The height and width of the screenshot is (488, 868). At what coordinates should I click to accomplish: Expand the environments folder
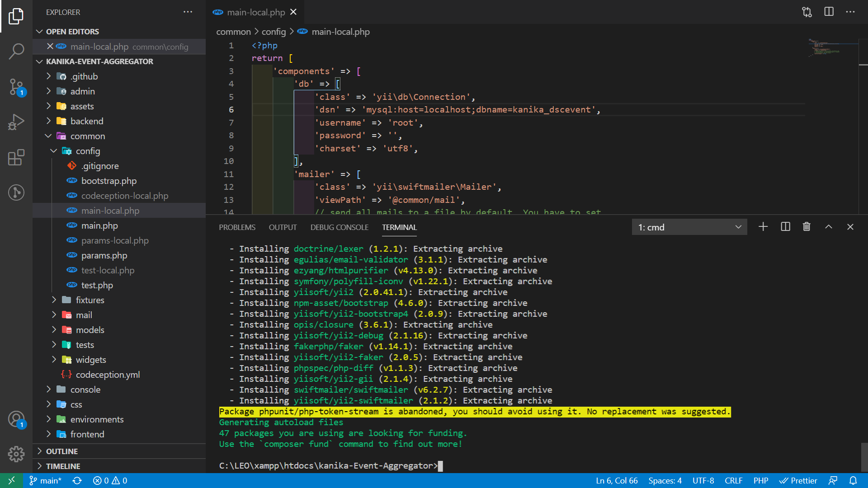click(x=119, y=419)
